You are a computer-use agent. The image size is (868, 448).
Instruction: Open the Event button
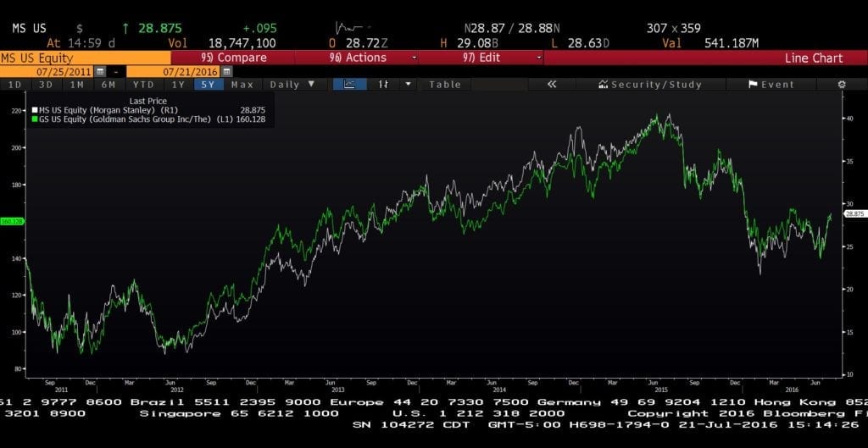[x=771, y=85]
